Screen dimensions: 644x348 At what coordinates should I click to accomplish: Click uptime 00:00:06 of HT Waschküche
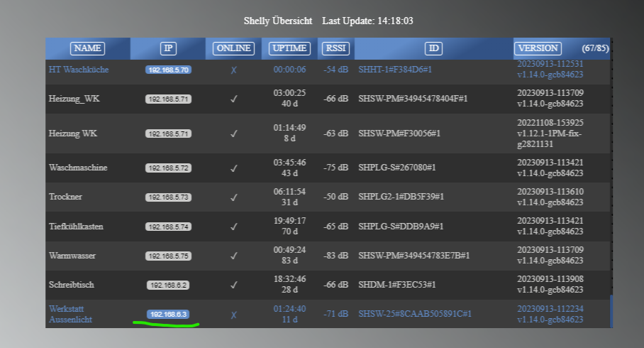(289, 70)
